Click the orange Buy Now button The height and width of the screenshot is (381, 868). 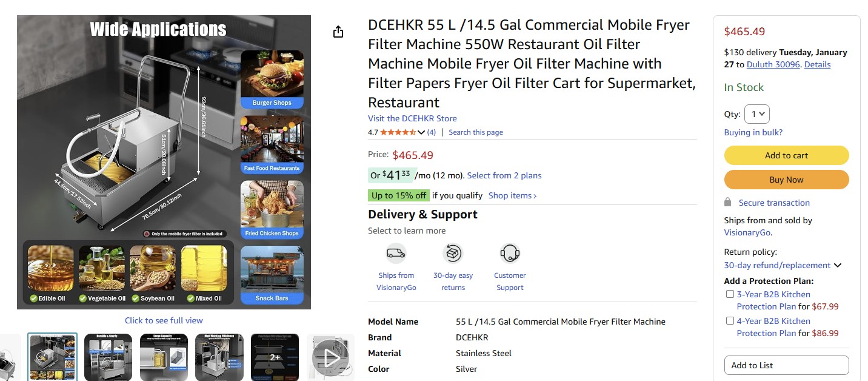pos(786,180)
